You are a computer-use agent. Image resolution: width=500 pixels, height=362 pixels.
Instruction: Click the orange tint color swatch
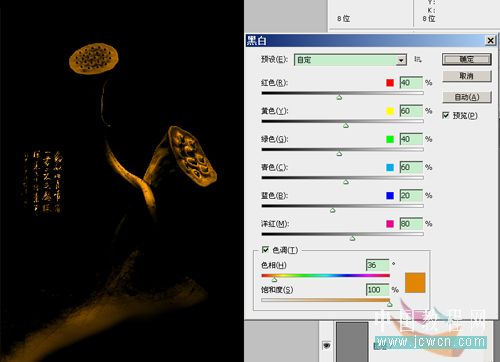(x=415, y=283)
